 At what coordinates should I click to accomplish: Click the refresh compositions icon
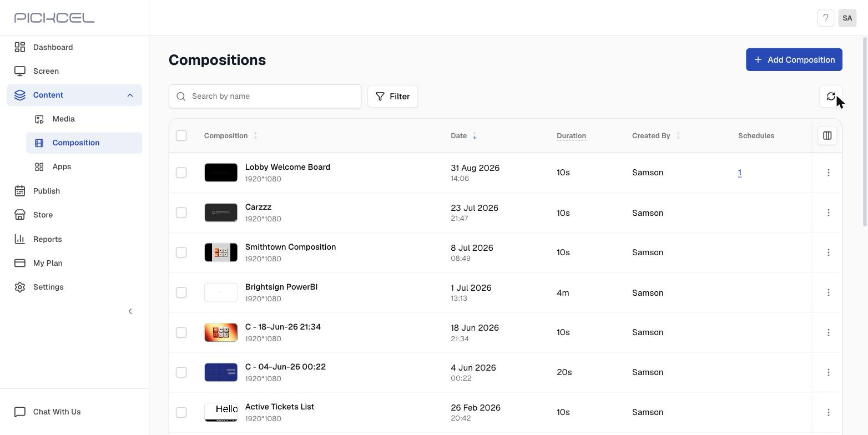pyautogui.click(x=831, y=97)
